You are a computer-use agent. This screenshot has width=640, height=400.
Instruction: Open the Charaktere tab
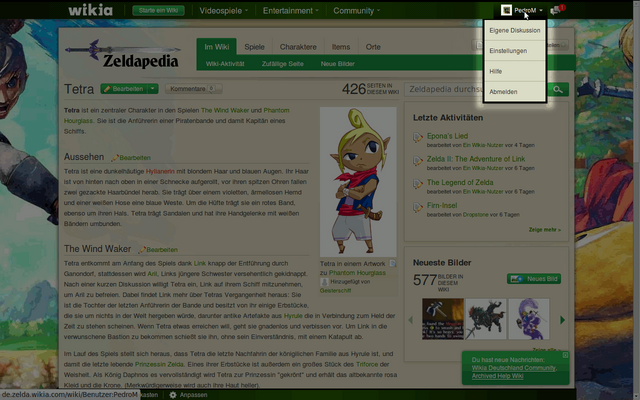click(298, 47)
